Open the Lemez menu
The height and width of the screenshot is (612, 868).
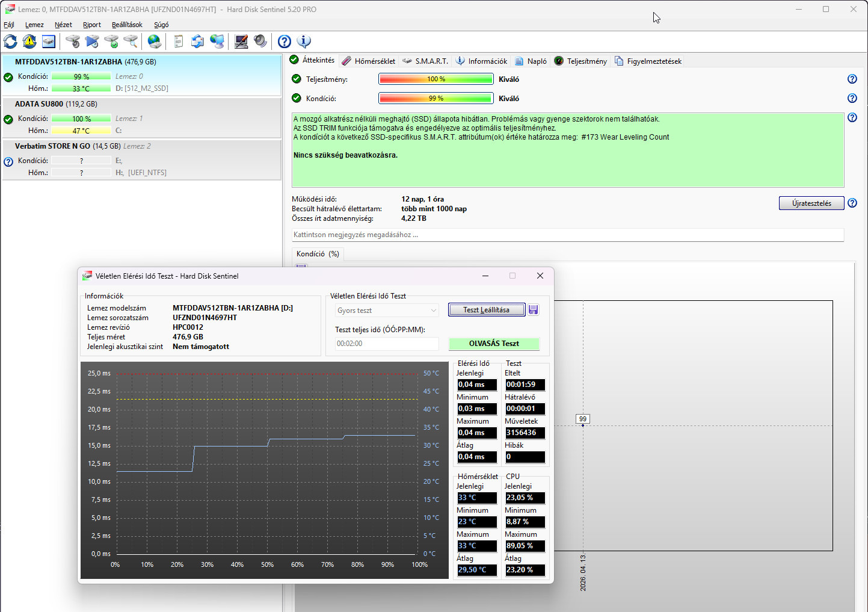pos(34,25)
